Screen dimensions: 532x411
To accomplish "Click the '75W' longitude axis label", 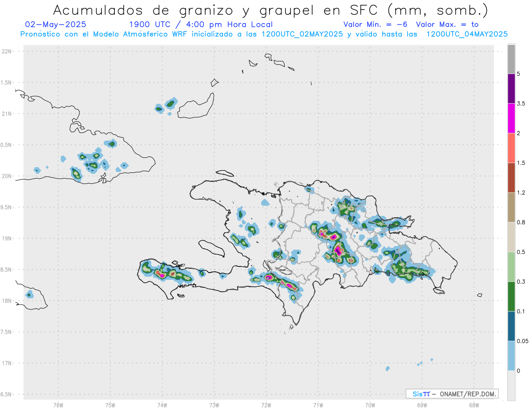I will 110,405.
